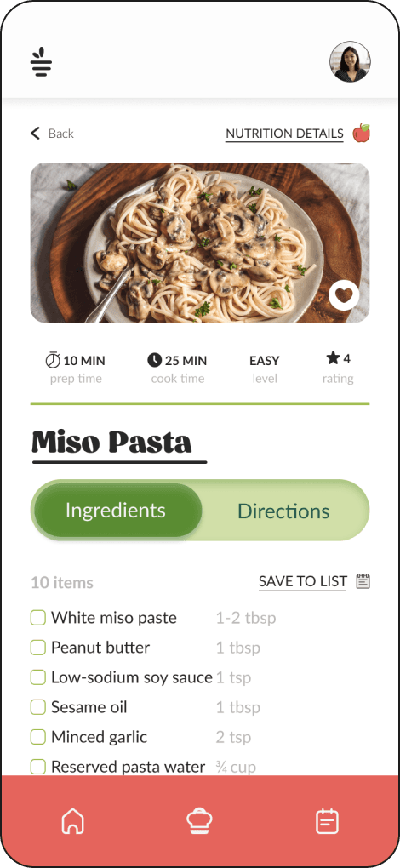The width and height of the screenshot is (400, 868).
Task: Click the SAVE TO LIST link
Action: pyautogui.click(x=303, y=582)
